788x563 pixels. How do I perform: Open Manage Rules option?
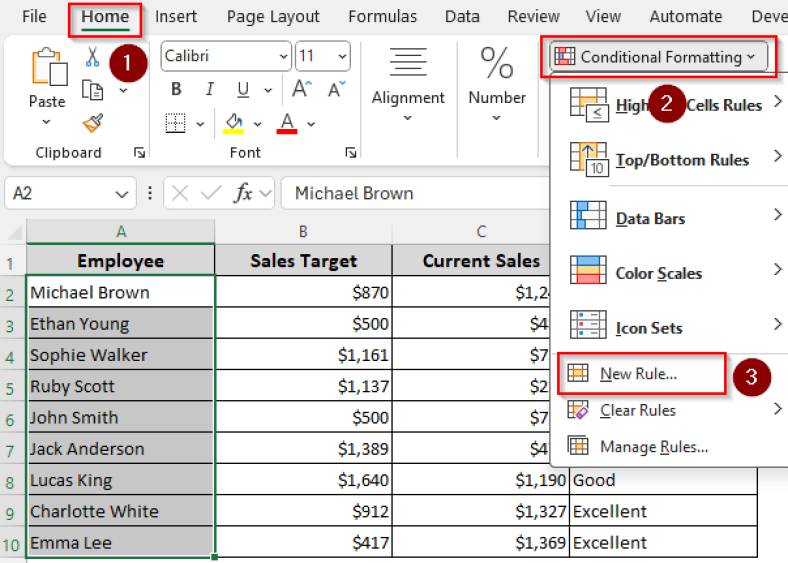tap(653, 447)
